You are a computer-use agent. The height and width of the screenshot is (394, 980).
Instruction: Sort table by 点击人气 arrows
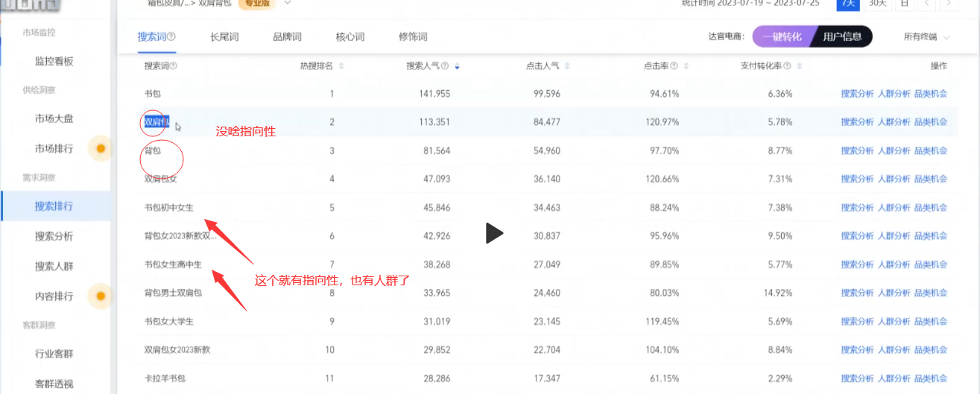tap(567, 66)
